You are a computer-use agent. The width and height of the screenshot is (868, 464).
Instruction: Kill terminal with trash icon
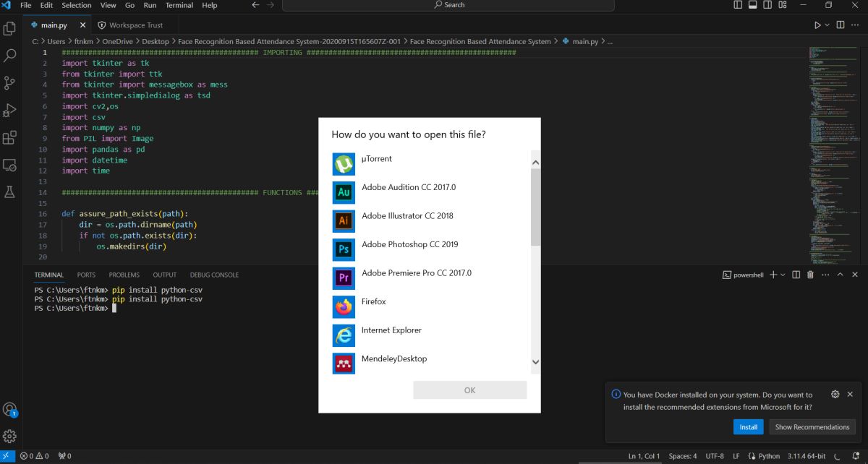[x=811, y=275]
